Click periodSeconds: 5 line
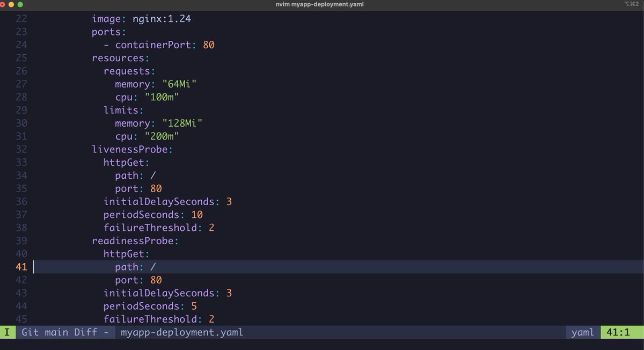 150,306
